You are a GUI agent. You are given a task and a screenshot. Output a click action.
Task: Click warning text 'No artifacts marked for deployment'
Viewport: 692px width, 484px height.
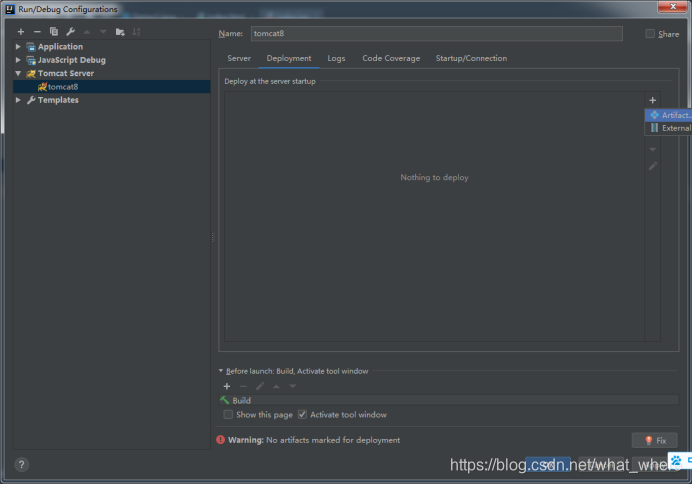[x=333, y=440]
